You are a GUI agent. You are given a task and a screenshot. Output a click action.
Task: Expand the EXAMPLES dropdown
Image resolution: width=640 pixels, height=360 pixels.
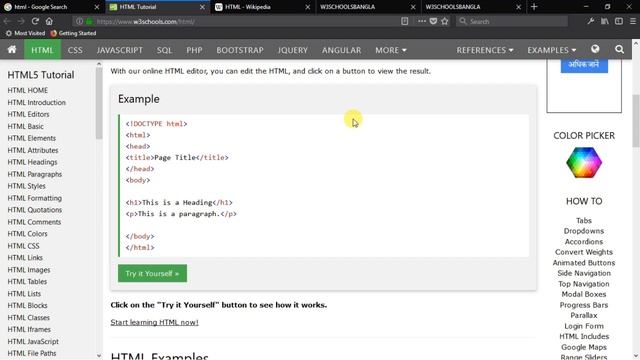coord(551,50)
